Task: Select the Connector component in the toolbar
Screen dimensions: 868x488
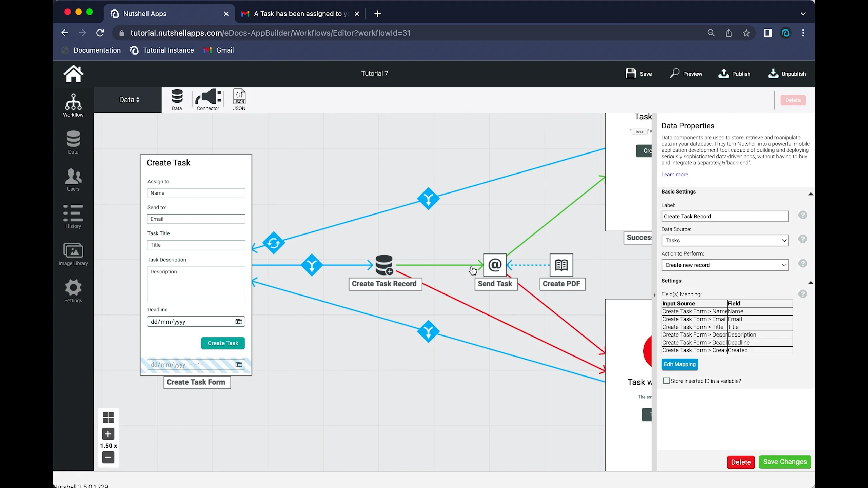Action: click(x=208, y=99)
